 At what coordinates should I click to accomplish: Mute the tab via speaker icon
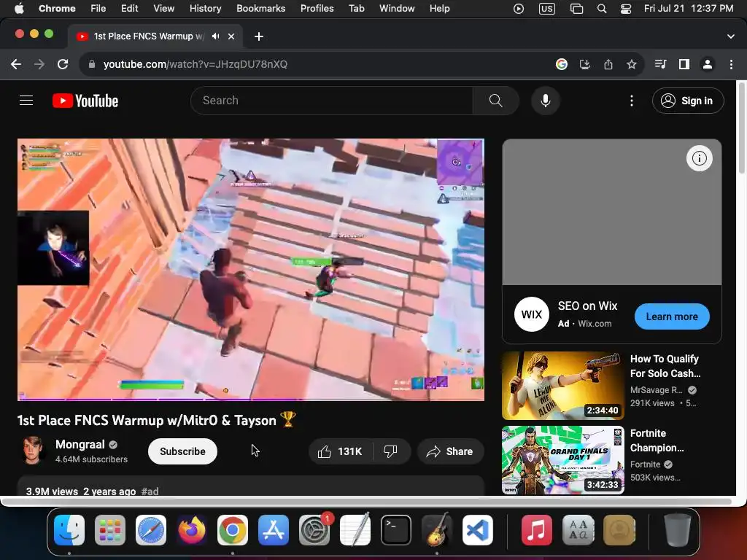[x=216, y=36]
